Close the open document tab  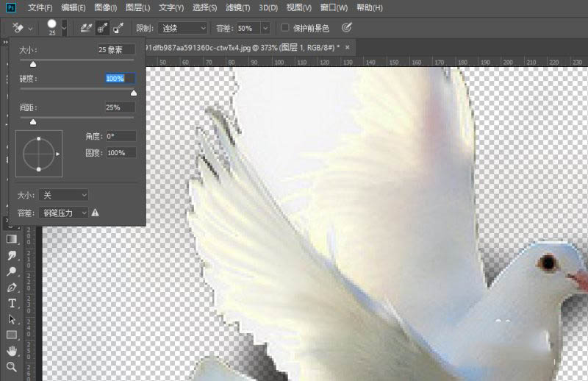coord(346,48)
